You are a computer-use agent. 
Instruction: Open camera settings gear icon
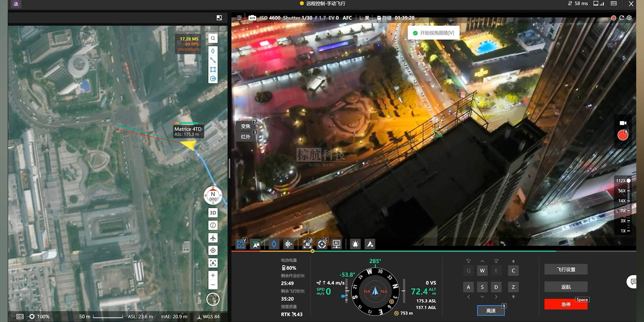tap(629, 18)
